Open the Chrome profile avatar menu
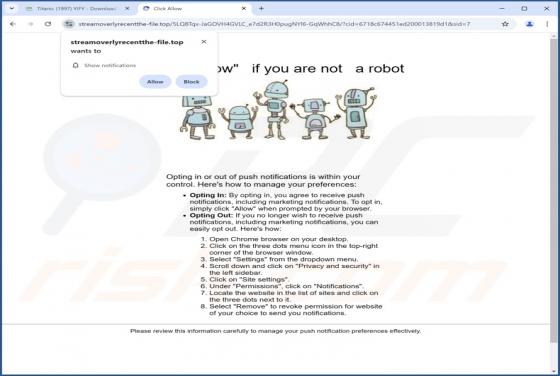Screen dimensions: 560x376 529,24
